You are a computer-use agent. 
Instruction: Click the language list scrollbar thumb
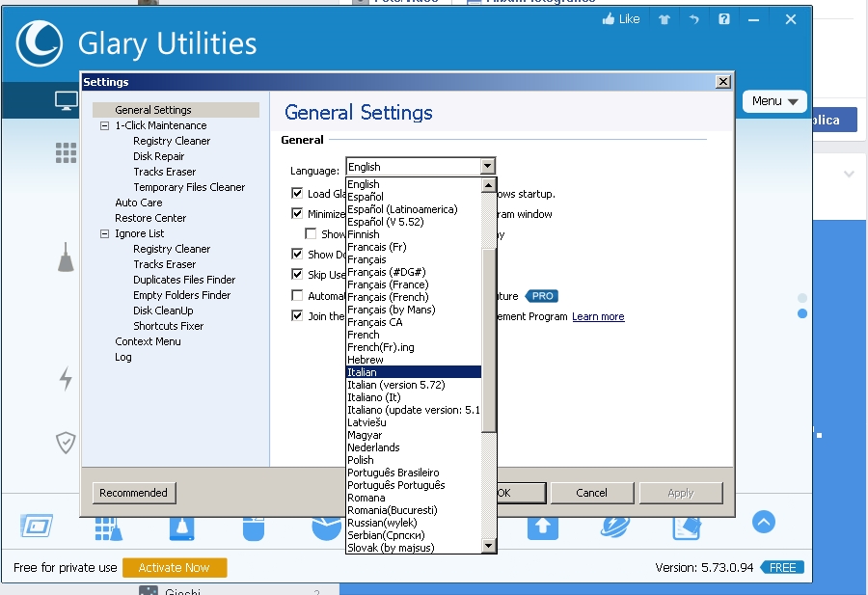click(488, 339)
